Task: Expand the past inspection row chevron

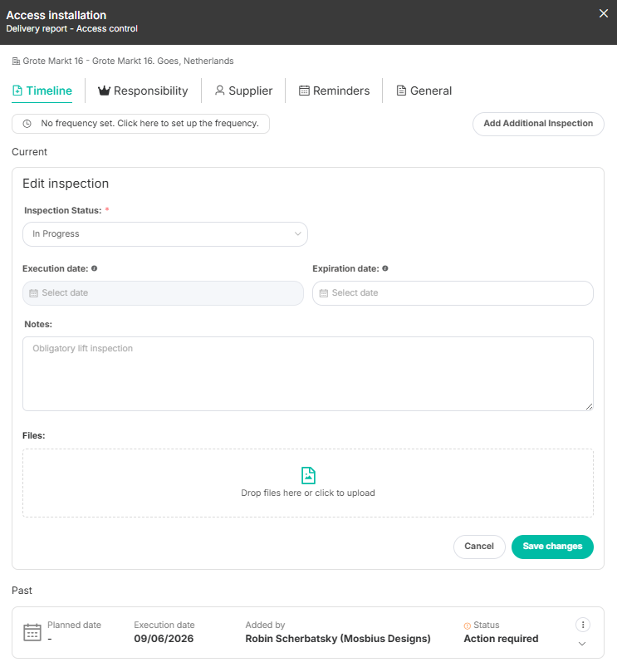Action: [x=582, y=644]
